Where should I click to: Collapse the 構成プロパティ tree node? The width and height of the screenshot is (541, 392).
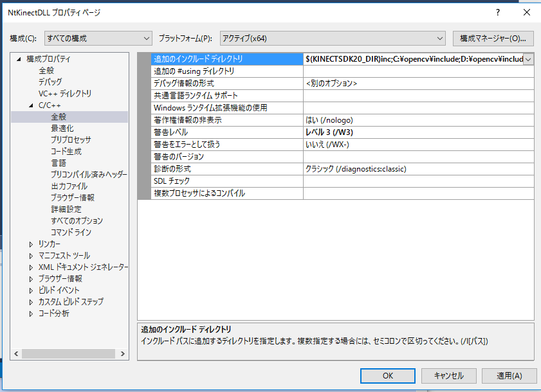coord(19,59)
